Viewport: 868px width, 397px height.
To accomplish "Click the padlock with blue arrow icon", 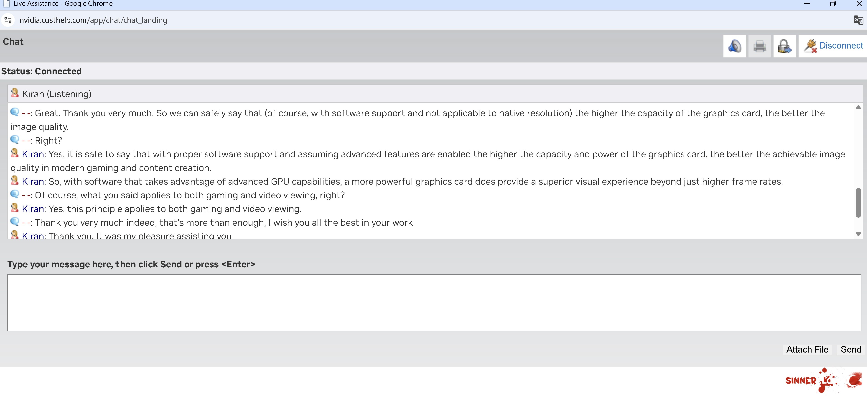I will pos(784,46).
